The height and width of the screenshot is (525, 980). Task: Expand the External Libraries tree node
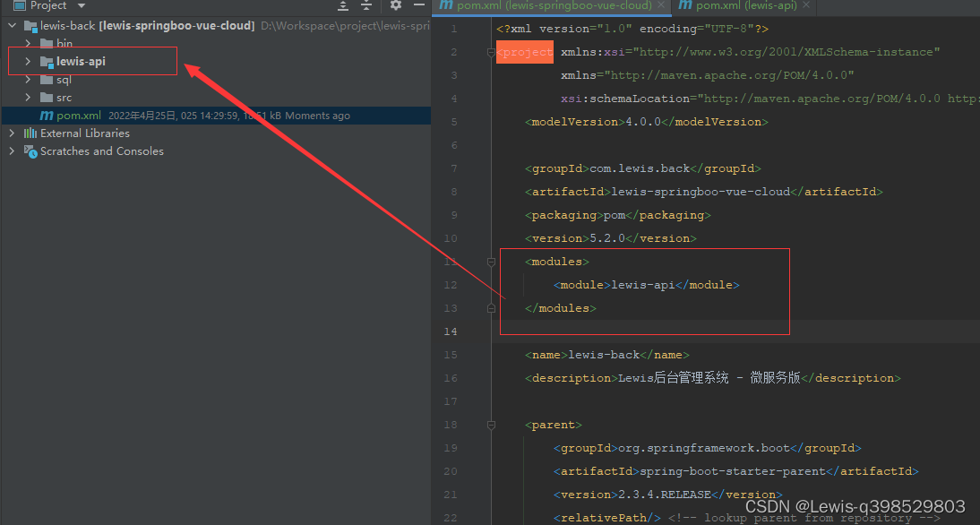(x=12, y=133)
